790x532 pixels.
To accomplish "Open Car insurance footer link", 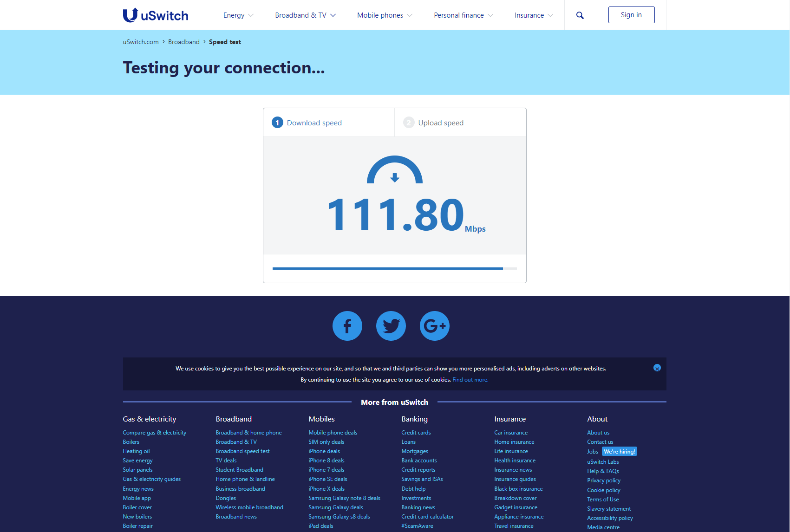I will pos(511,433).
